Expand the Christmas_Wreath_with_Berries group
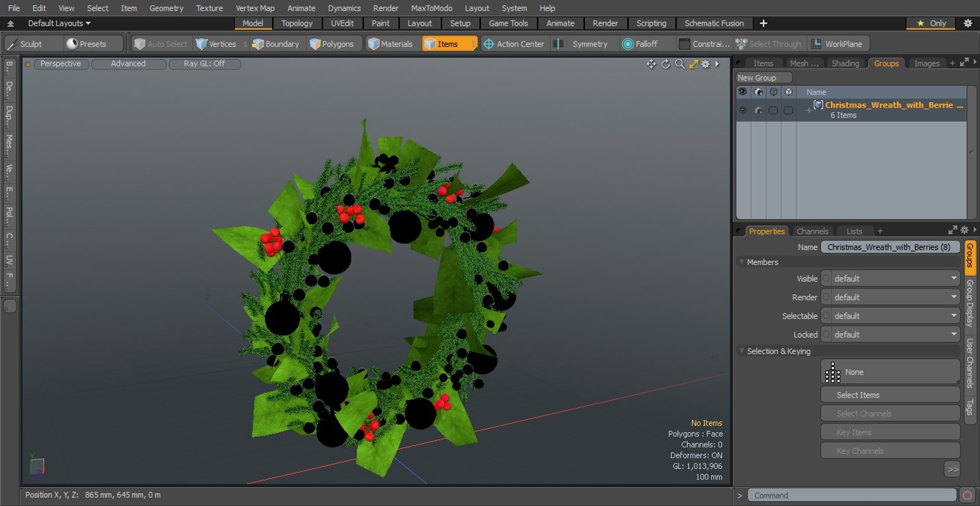980x506 pixels. (x=808, y=110)
